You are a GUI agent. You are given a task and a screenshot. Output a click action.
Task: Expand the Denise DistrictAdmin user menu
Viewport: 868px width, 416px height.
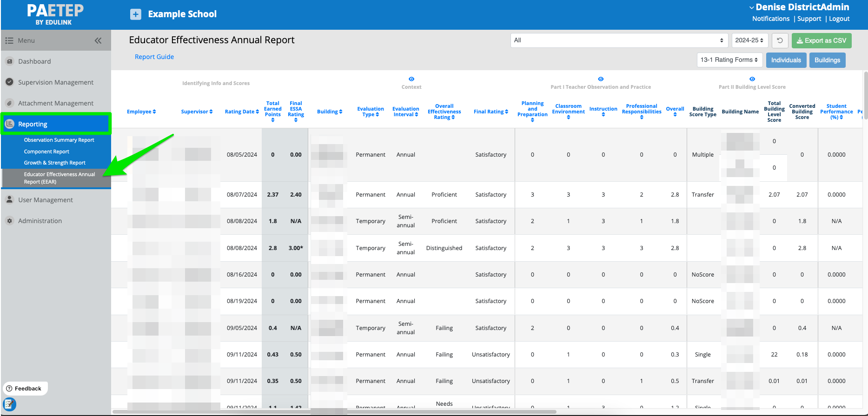click(799, 7)
